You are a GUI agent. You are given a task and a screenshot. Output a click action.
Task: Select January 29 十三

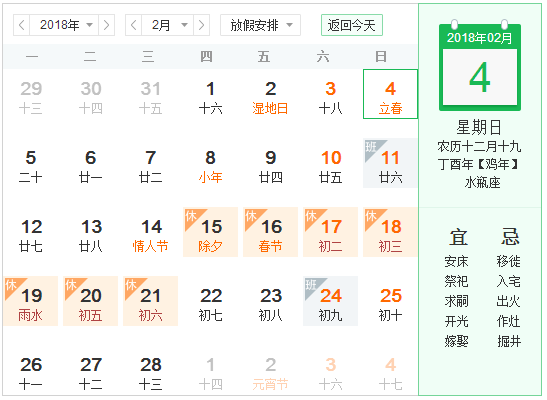[31, 94]
